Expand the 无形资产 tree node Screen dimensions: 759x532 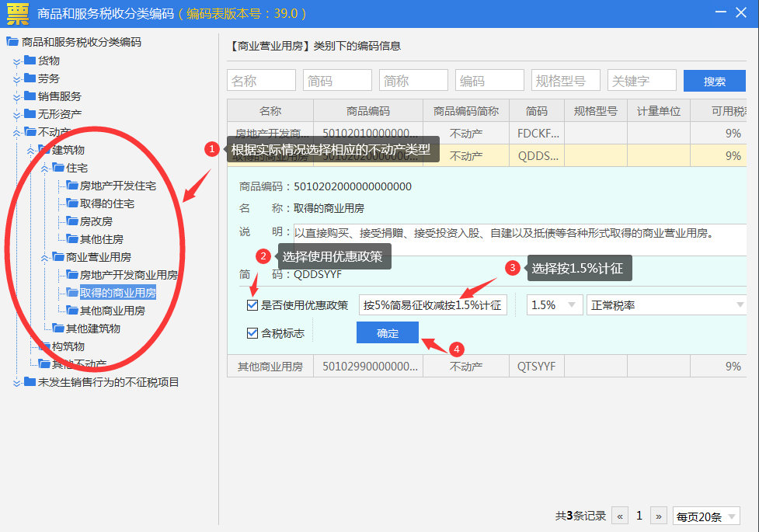pos(17,115)
